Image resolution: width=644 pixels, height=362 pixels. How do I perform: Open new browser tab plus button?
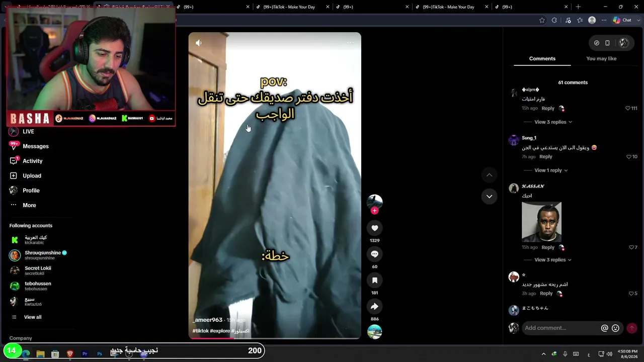(x=578, y=7)
